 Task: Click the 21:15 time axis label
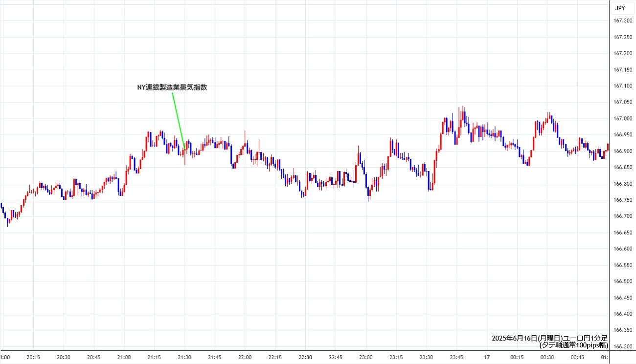tap(155, 357)
